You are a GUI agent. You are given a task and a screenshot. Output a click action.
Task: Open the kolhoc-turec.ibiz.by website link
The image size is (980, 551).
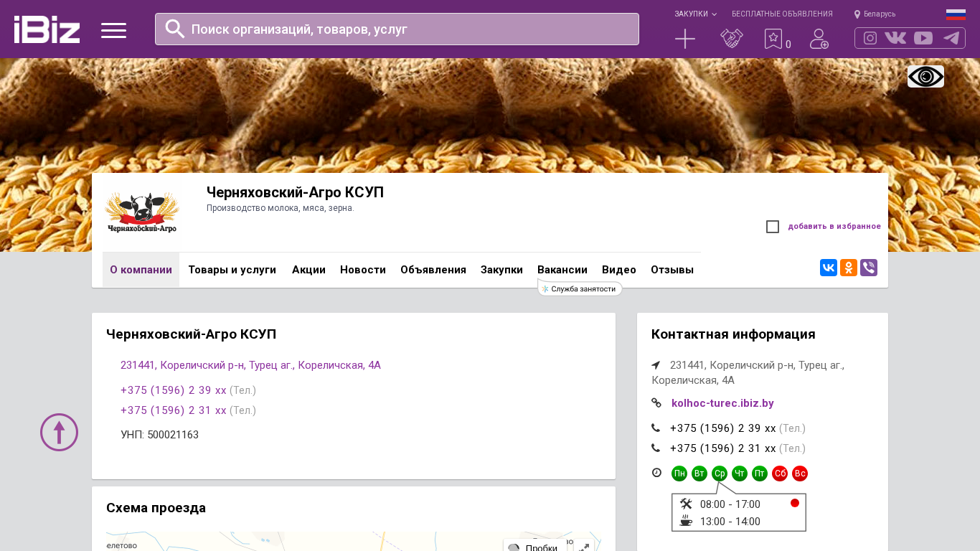pos(722,403)
